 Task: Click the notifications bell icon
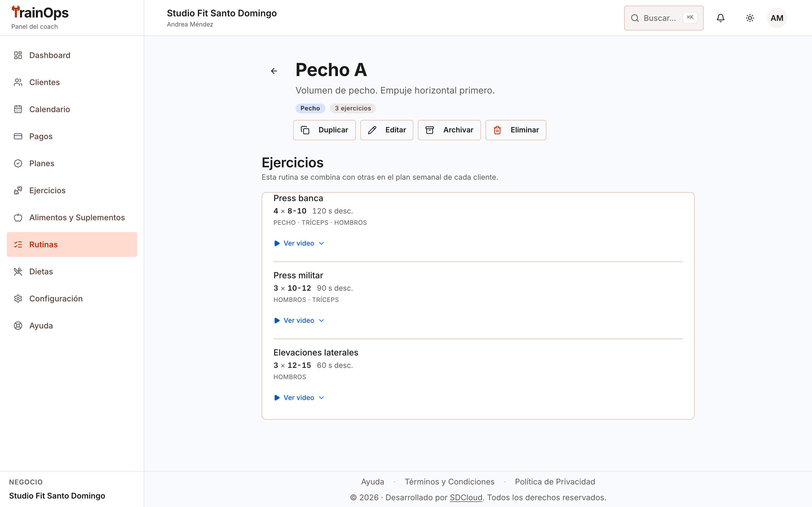pyautogui.click(x=720, y=18)
